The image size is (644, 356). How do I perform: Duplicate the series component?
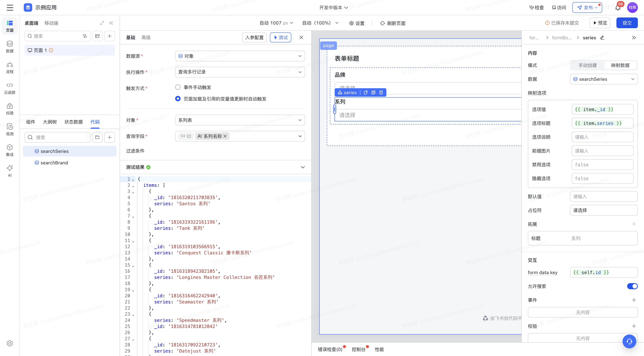[x=373, y=93]
